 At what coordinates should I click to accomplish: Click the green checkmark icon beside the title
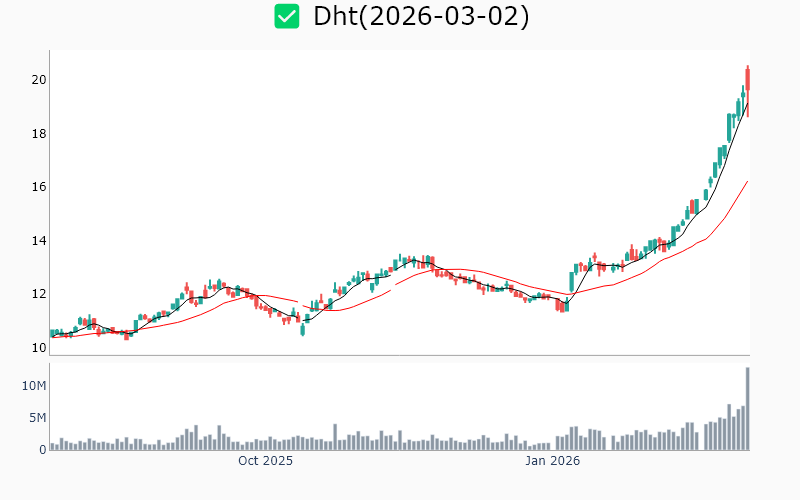(x=287, y=16)
